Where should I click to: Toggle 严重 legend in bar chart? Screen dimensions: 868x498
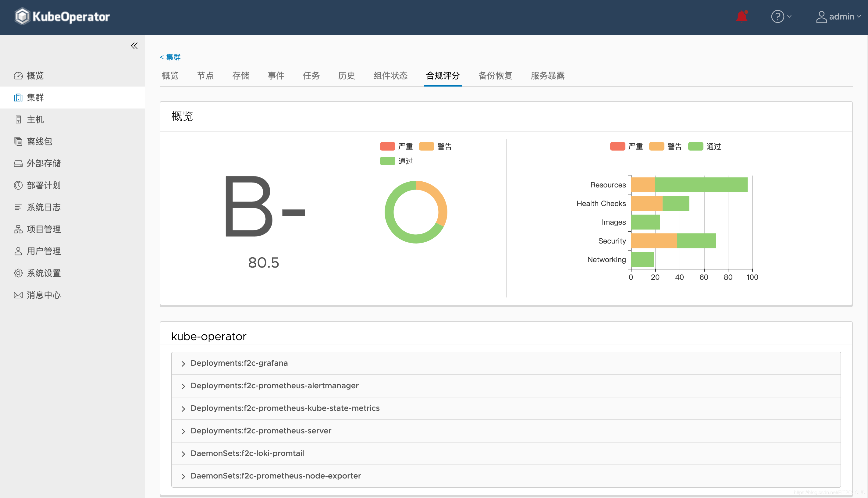pyautogui.click(x=627, y=146)
